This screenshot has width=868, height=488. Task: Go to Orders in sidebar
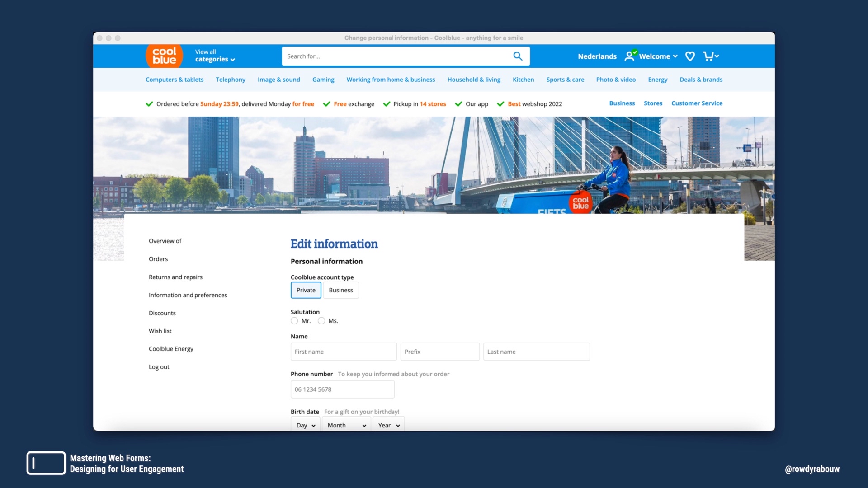point(158,259)
